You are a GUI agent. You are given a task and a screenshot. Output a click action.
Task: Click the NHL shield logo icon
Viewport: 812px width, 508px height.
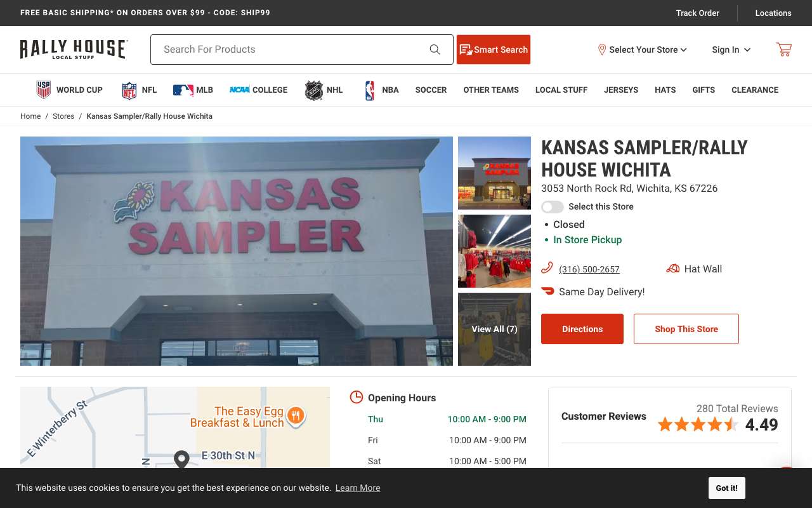point(314,90)
